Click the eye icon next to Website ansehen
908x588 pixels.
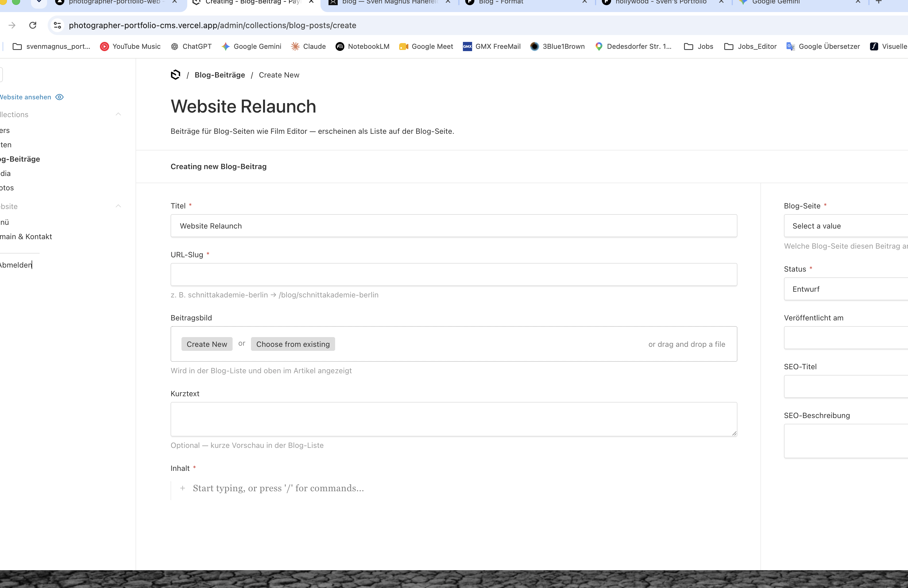click(x=59, y=97)
